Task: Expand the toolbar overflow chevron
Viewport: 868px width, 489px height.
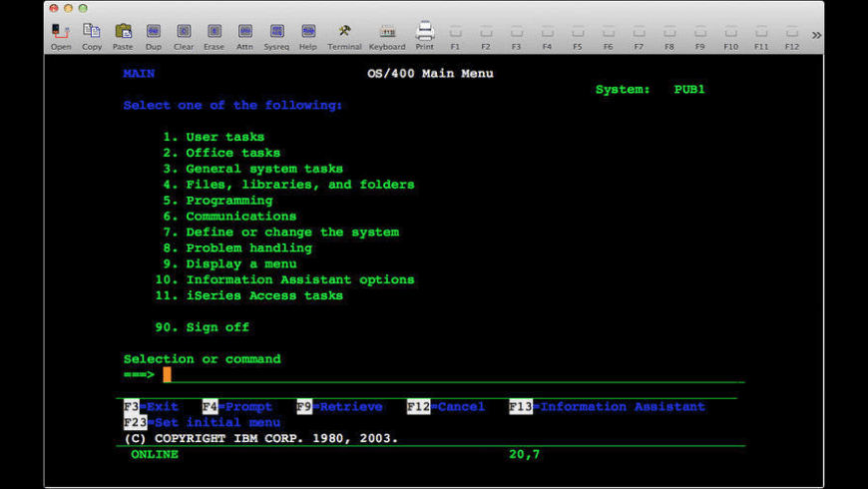Action: pyautogui.click(x=816, y=35)
